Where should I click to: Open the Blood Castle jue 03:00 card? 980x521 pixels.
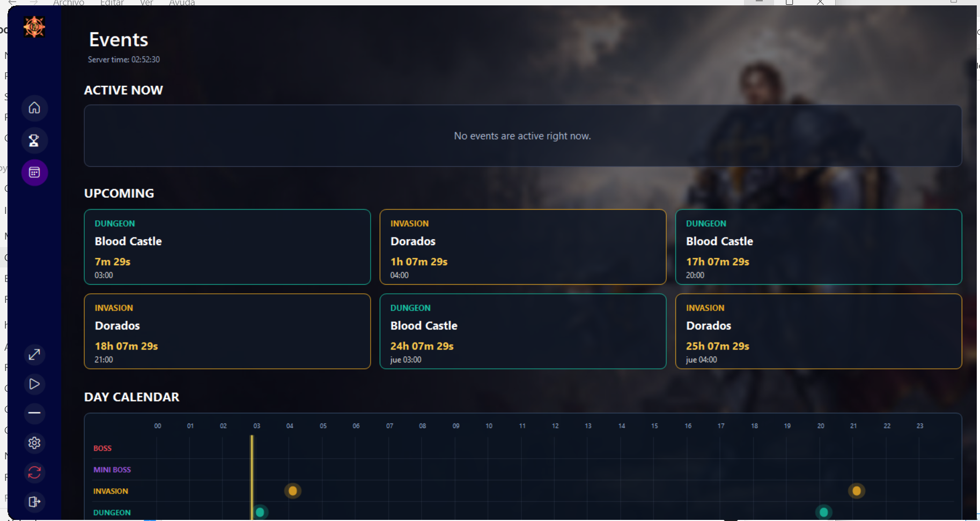pos(523,331)
